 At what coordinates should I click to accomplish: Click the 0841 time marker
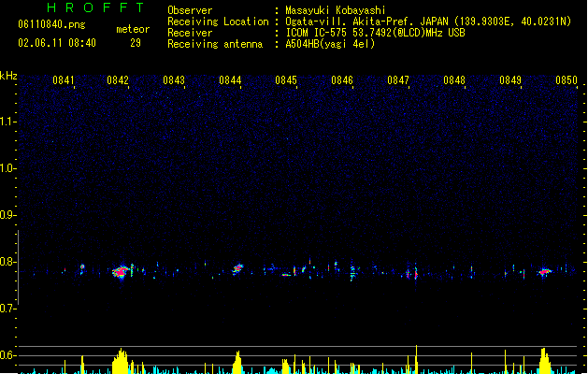click(64, 80)
